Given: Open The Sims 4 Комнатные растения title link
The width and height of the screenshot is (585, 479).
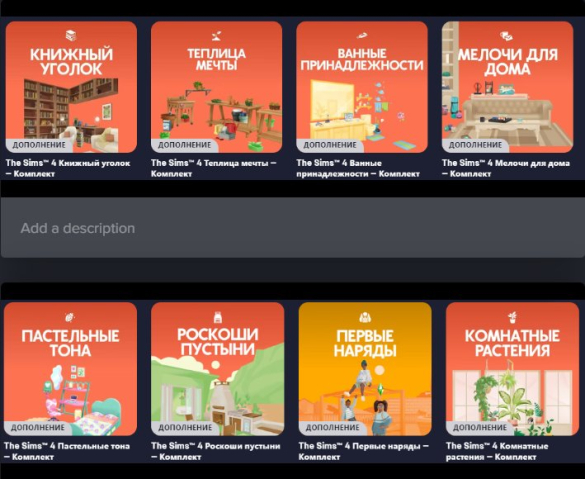Looking at the screenshot, I should tap(497, 451).
